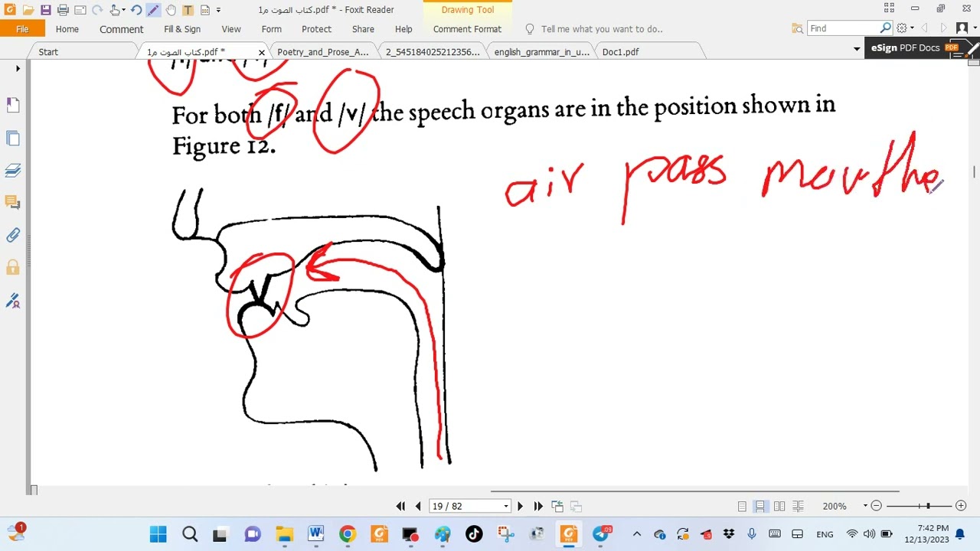980x551 pixels.
Task: Switch to the Doc1.pdf document tab
Action: [x=620, y=52]
